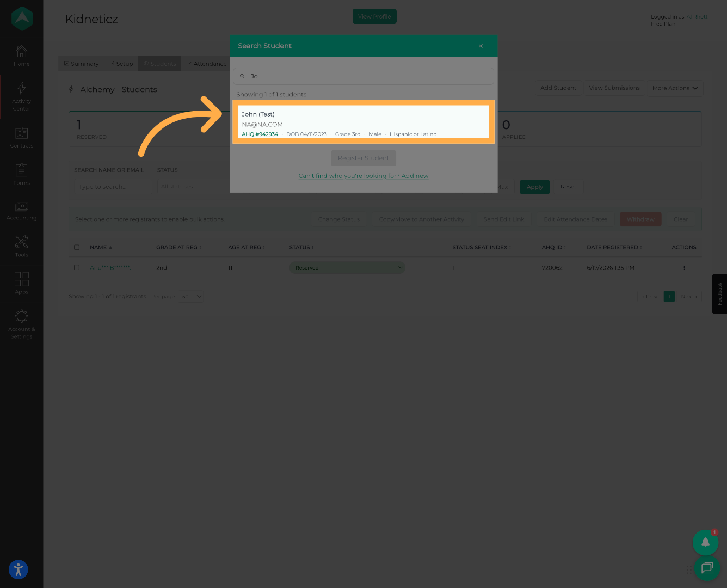
Task: Click the Send Edit Link button
Action: pyautogui.click(x=504, y=219)
